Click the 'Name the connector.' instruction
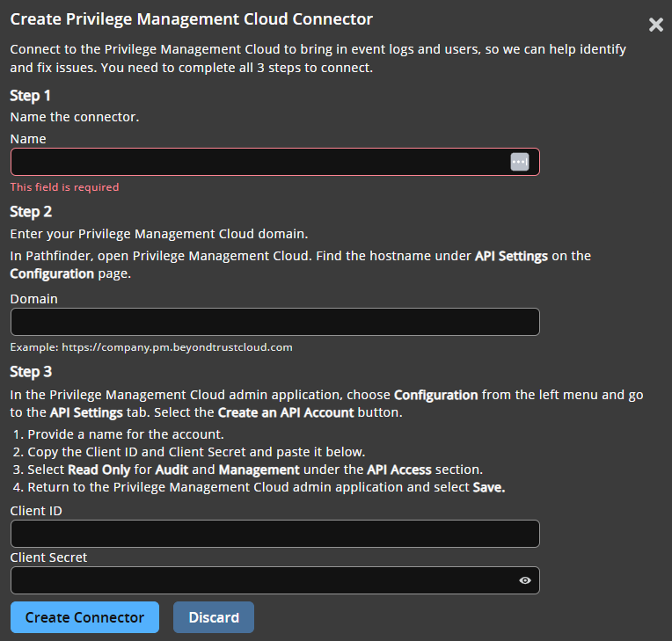 coord(75,117)
